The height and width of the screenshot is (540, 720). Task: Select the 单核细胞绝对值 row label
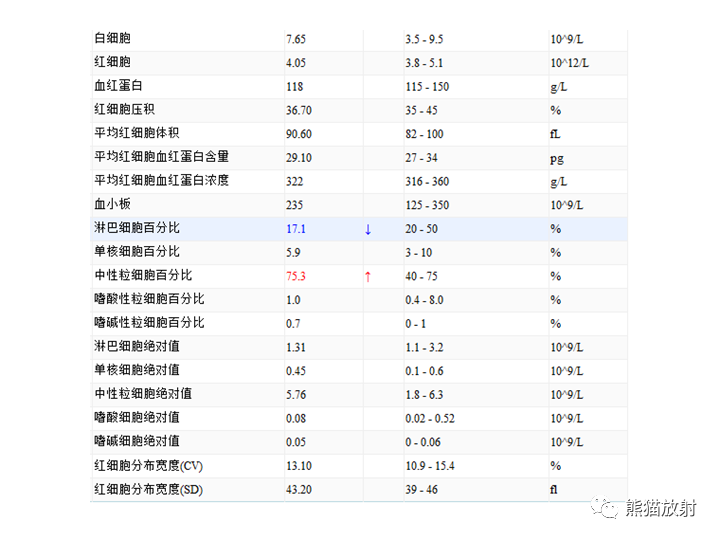pos(137,370)
